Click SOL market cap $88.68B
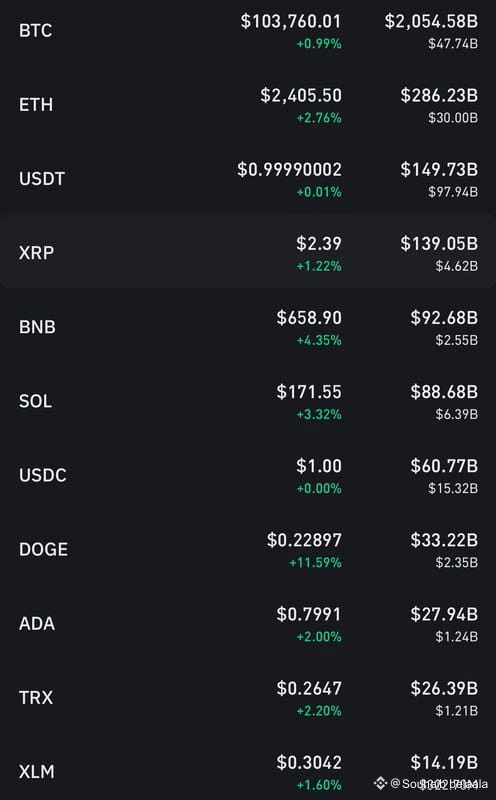The image size is (496, 800). [444, 392]
